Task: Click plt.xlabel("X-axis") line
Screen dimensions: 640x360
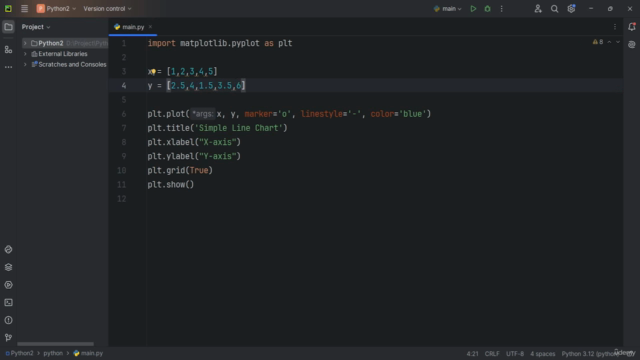Action: [x=194, y=142]
